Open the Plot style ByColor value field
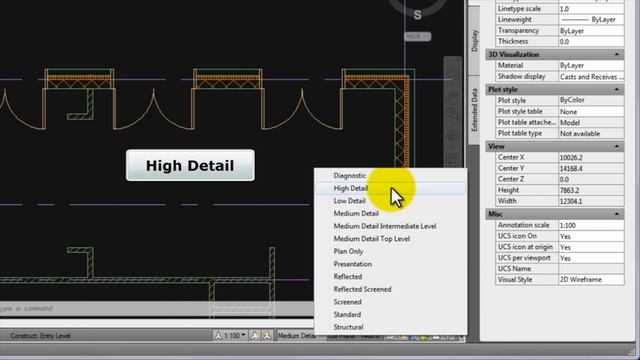The image size is (640, 360). point(591,100)
